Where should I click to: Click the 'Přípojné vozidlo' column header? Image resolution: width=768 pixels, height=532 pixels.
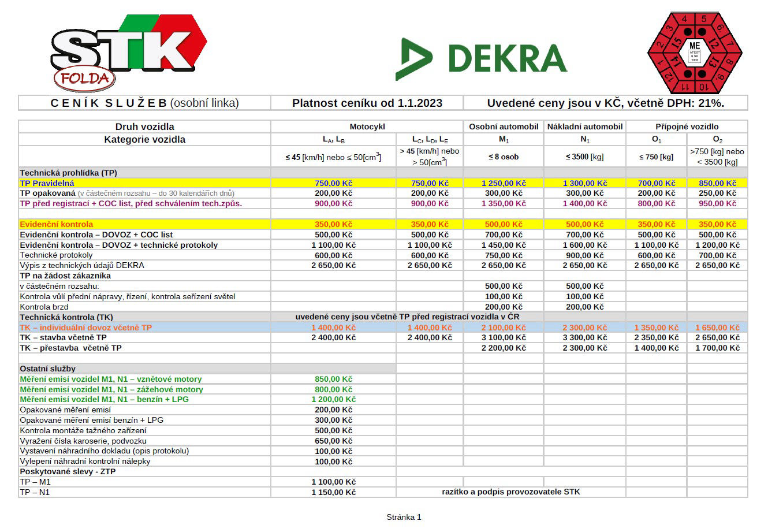point(687,127)
